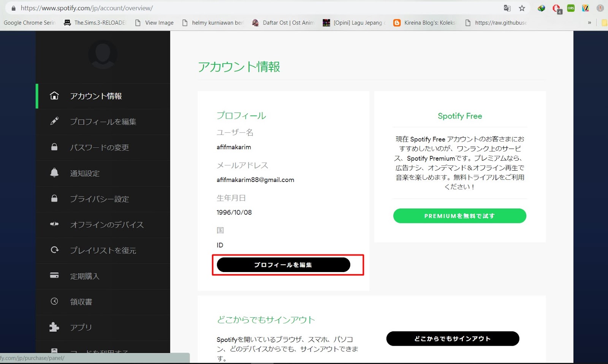Click the どこからでもサインアウト section heading
Screen dimensions: 608x364
266,320
